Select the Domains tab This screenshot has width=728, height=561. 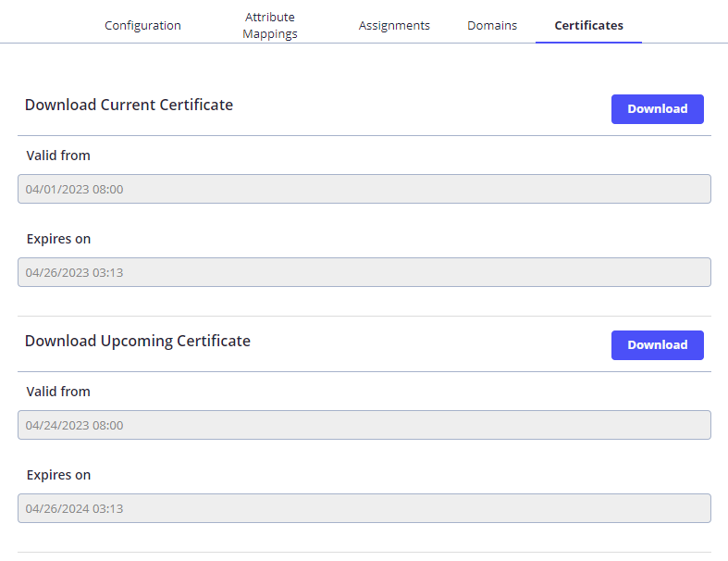click(492, 25)
